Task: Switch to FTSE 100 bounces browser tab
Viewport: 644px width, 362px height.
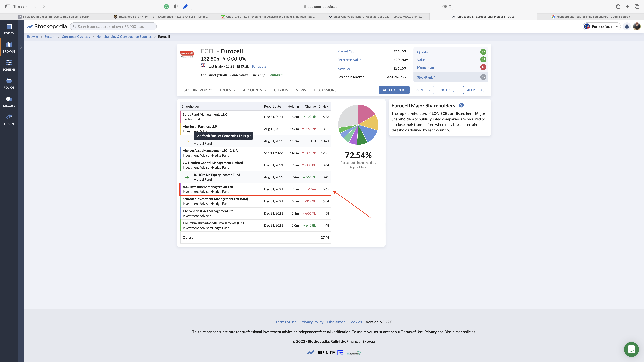Action: pyautogui.click(x=54, y=17)
